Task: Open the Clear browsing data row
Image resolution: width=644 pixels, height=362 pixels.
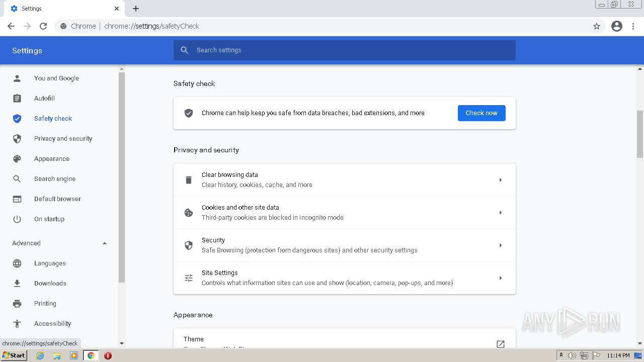Action: click(x=345, y=179)
